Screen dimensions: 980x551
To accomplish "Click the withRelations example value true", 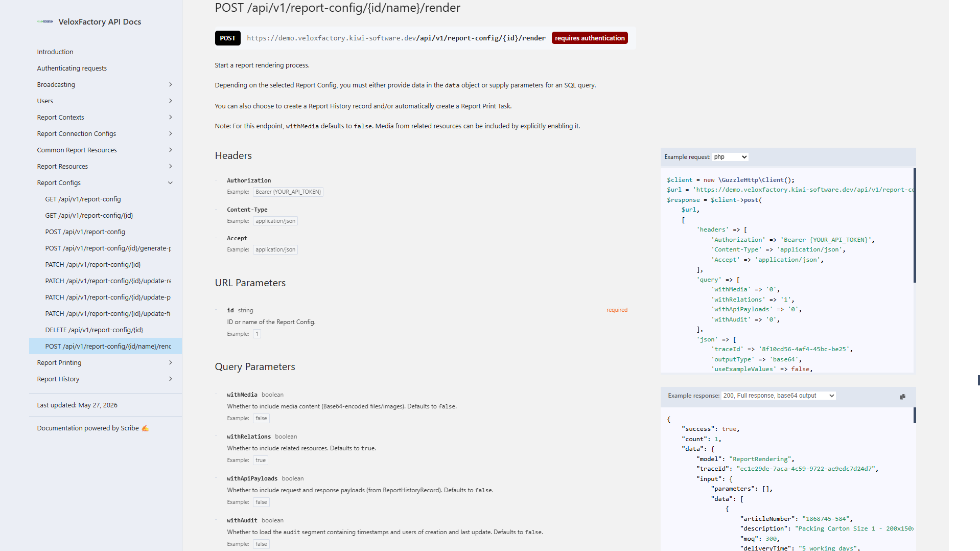I will coord(261,460).
